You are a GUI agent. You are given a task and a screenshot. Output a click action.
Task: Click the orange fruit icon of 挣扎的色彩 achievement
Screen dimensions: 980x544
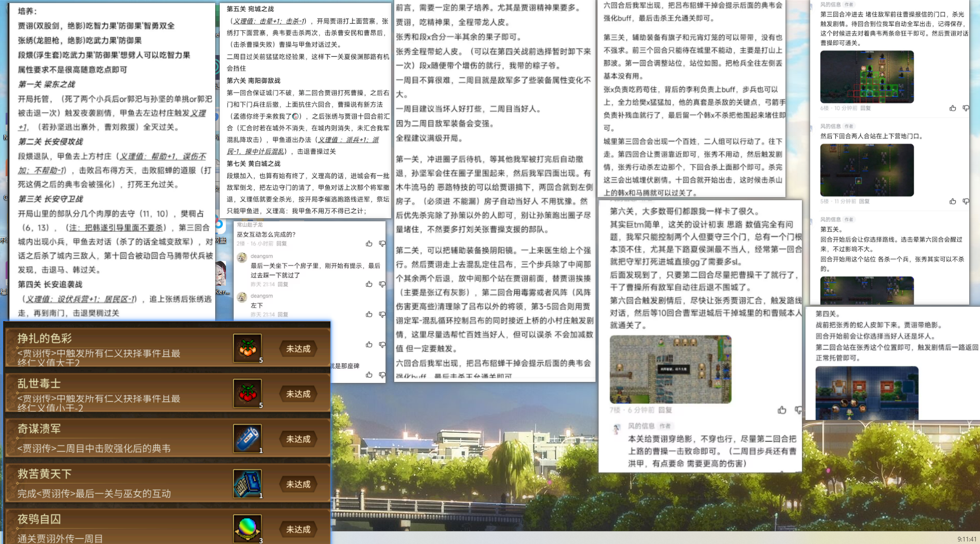(x=248, y=348)
